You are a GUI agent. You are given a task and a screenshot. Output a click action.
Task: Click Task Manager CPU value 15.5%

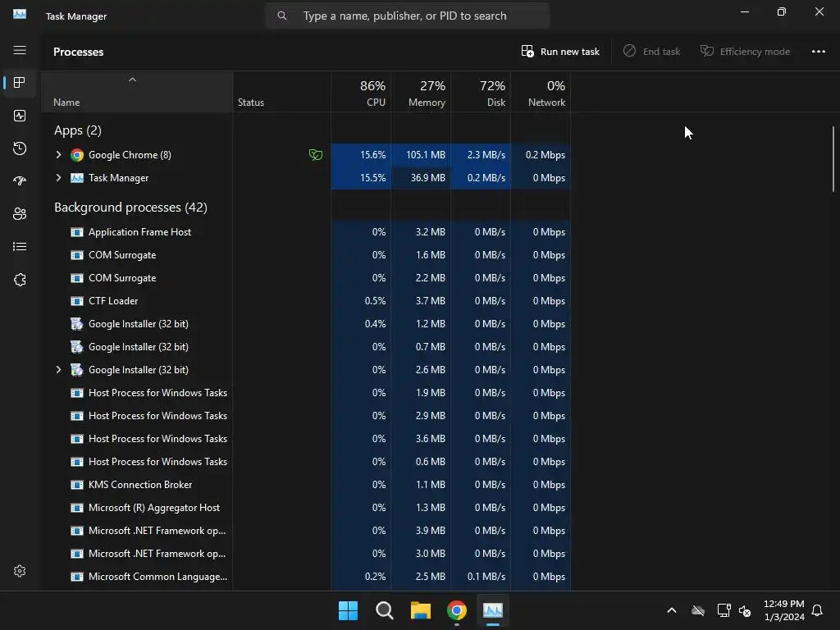coord(373,178)
